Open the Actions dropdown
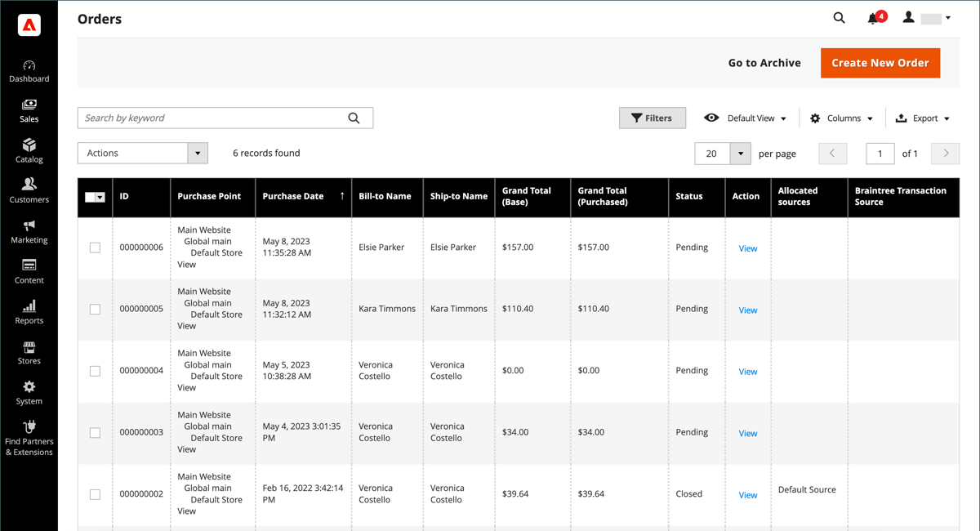This screenshot has height=531, width=980. 142,153
